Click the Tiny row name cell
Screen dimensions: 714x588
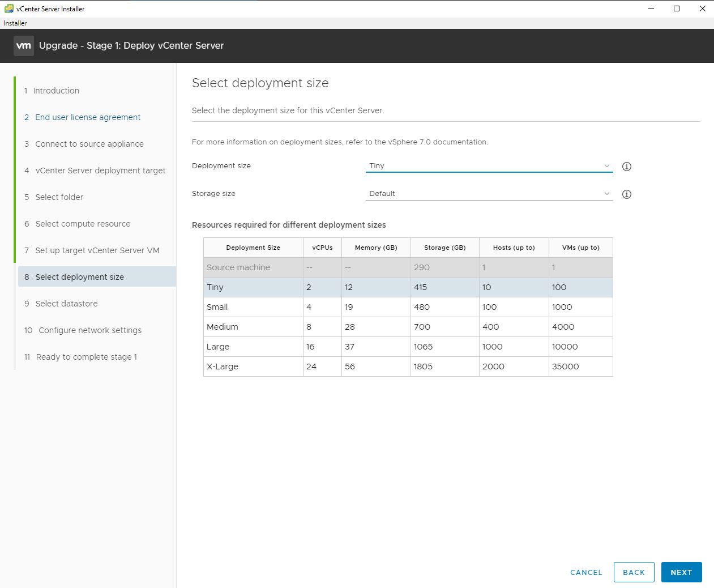[x=253, y=287]
